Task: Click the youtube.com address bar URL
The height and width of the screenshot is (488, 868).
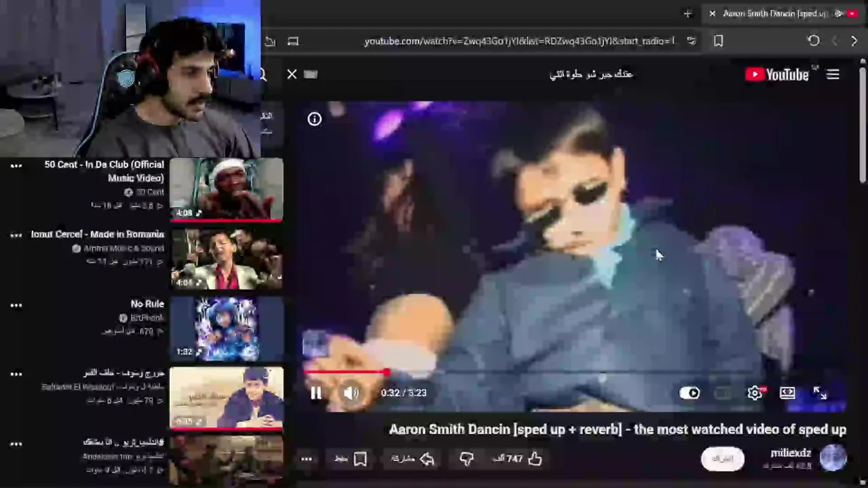Action: pyautogui.click(x=519, y=41)
